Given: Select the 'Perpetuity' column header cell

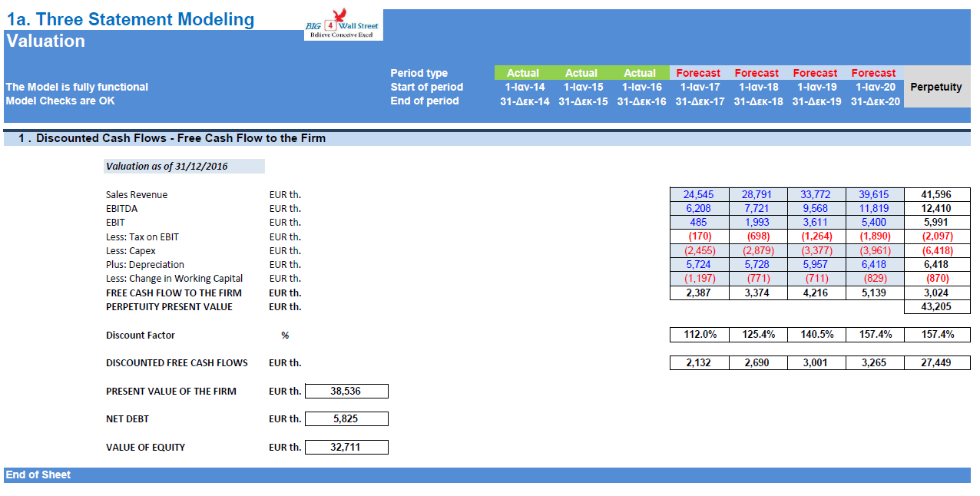Looking at the screenshot, I should 935,87.
